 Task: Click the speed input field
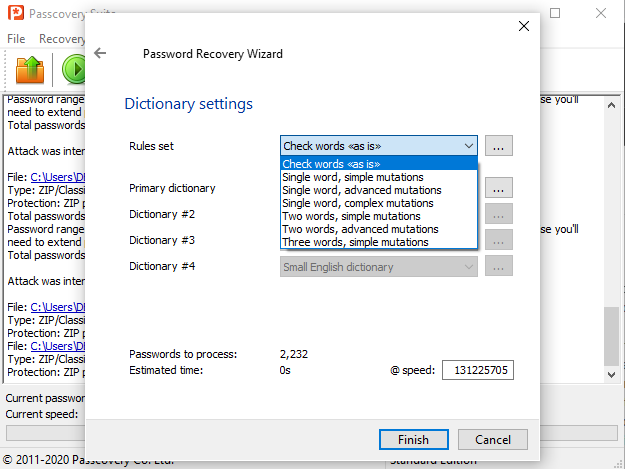coord(478,370)
